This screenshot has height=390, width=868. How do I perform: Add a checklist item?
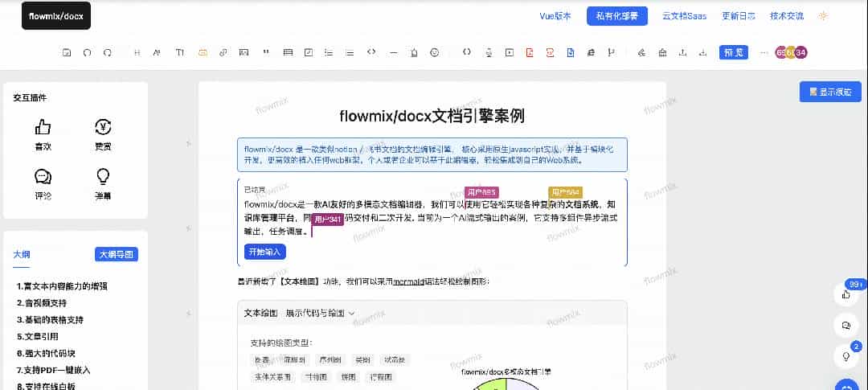click(309, 52)
